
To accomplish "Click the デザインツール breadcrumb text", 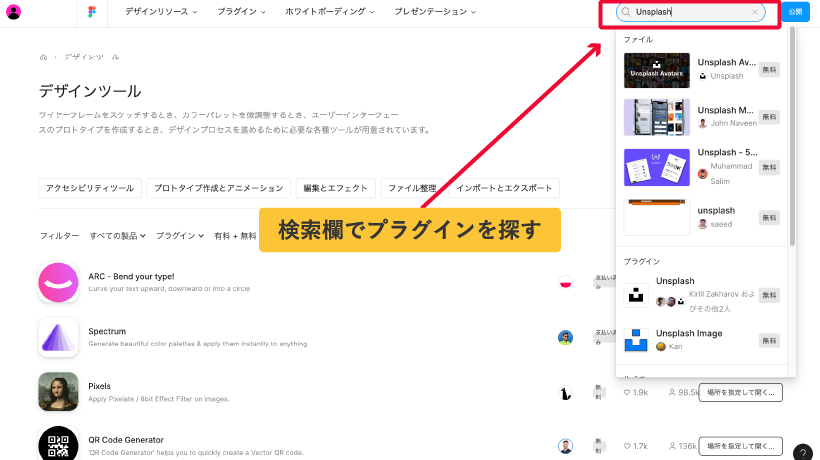I will pos(92,57).
